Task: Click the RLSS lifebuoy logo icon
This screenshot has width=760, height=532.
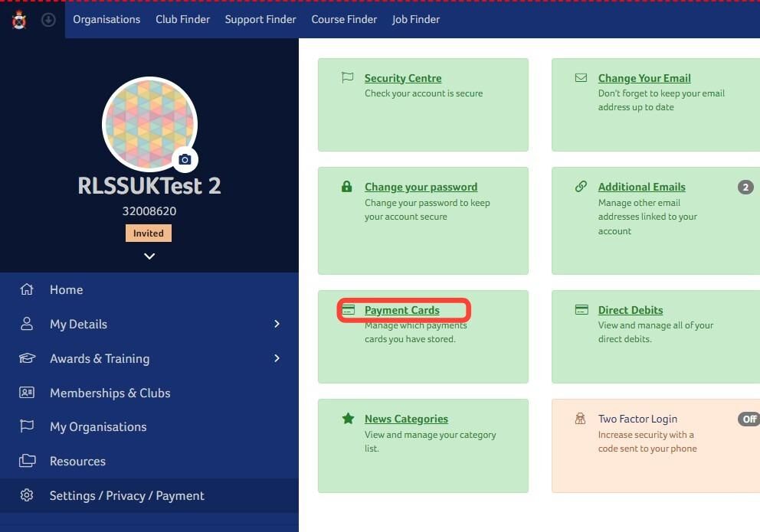Action: click(x=19, y=20)
